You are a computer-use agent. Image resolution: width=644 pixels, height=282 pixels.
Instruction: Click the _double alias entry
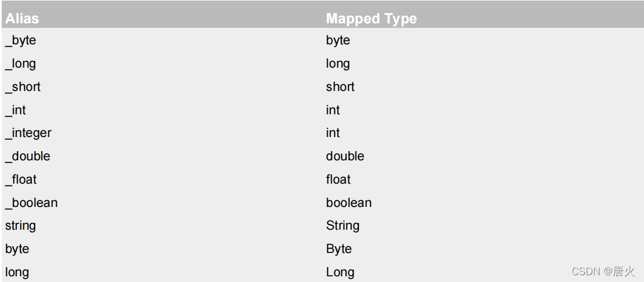click(x=27, y=156)
